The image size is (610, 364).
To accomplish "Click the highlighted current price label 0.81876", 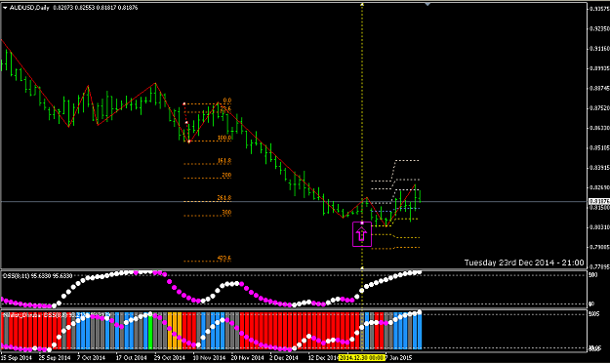I will coord(598,201).
